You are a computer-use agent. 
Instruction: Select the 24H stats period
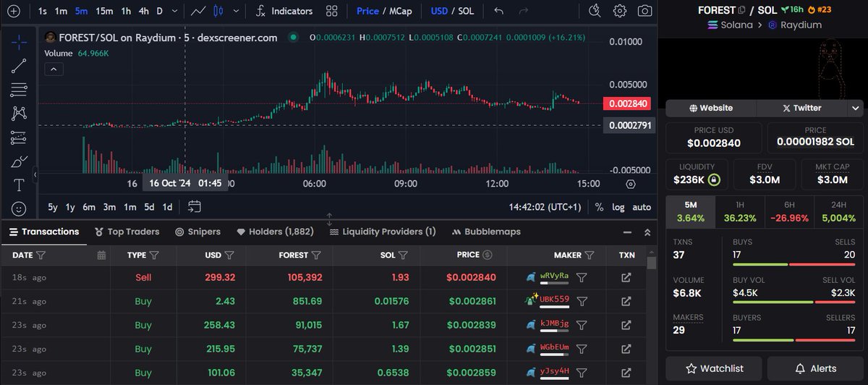838,212
